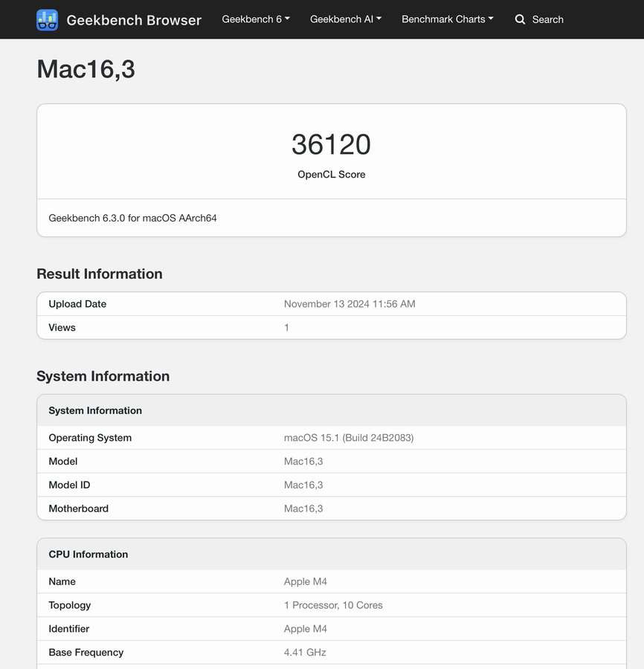Click the Mac16,3 page heading
Image resolution: width=644 pixels, height=669 pixels.
(x=86, y=69)
